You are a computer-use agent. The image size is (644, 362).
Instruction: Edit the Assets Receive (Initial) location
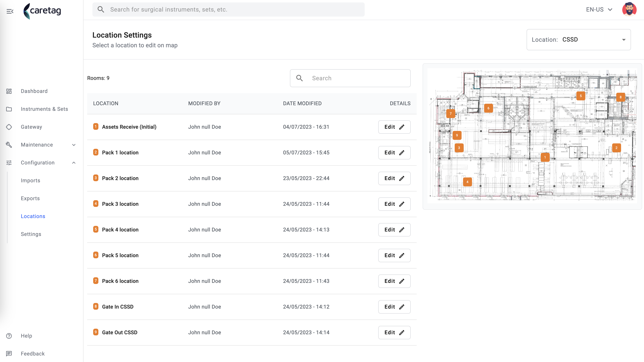pos(394,127)
